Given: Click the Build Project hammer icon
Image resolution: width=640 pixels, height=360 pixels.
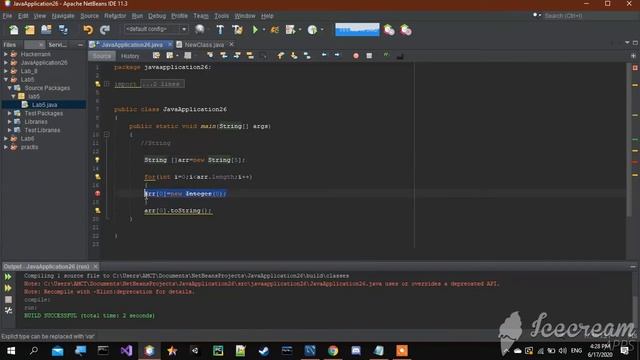Looking at the screenshot, I should pyautogui.click(x=220, y=30).
